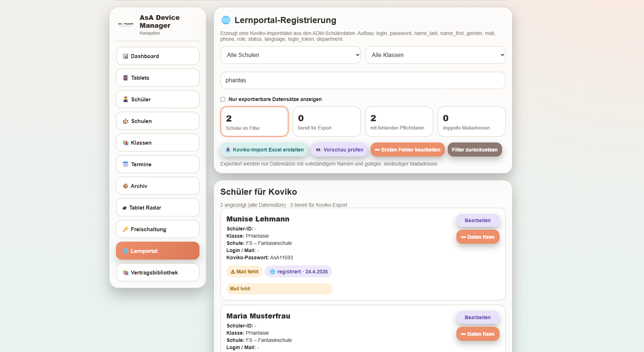Select the 'bereit für Export' stat card
644x352 pixels.
[327, 122]
